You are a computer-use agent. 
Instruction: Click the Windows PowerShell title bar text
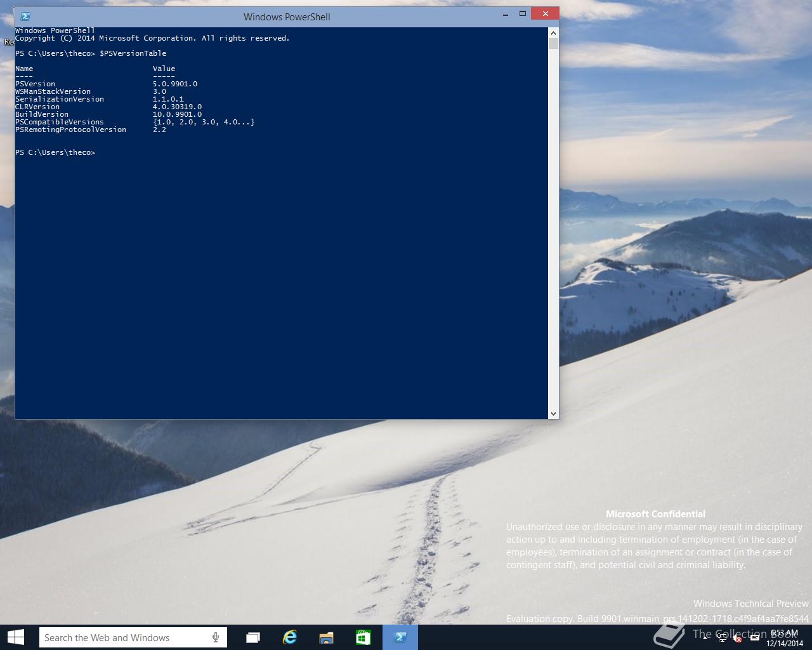click(x=287, y=17)
